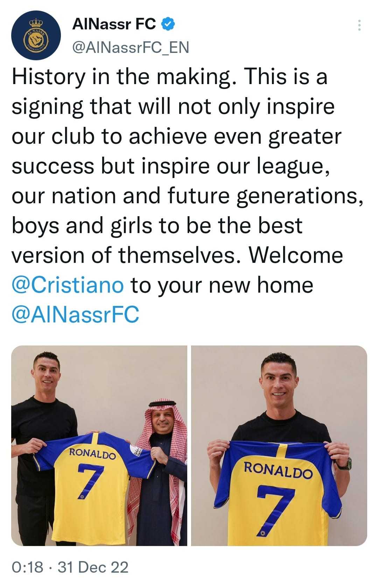Open the three-dot more options menu
The image size is (378, 588).
[359, 26]
